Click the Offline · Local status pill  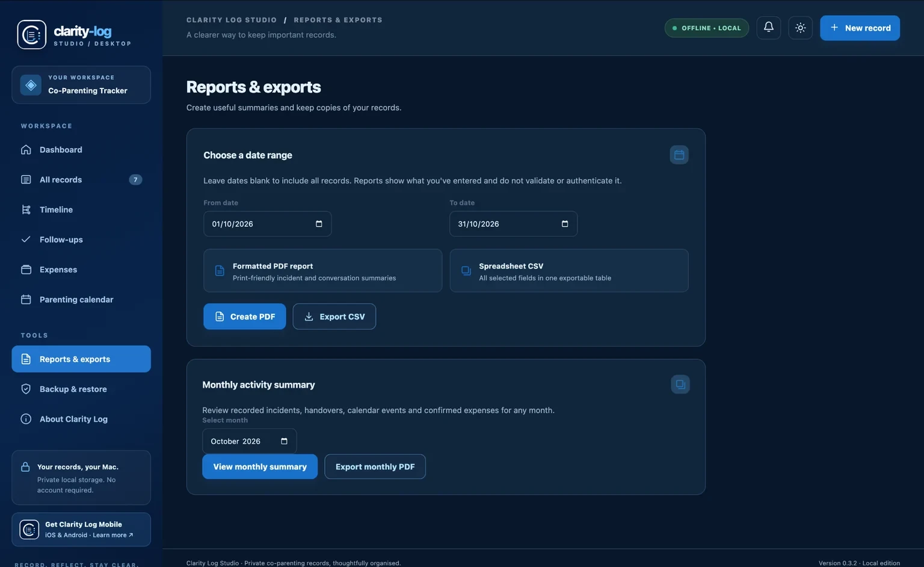point(707,28)
